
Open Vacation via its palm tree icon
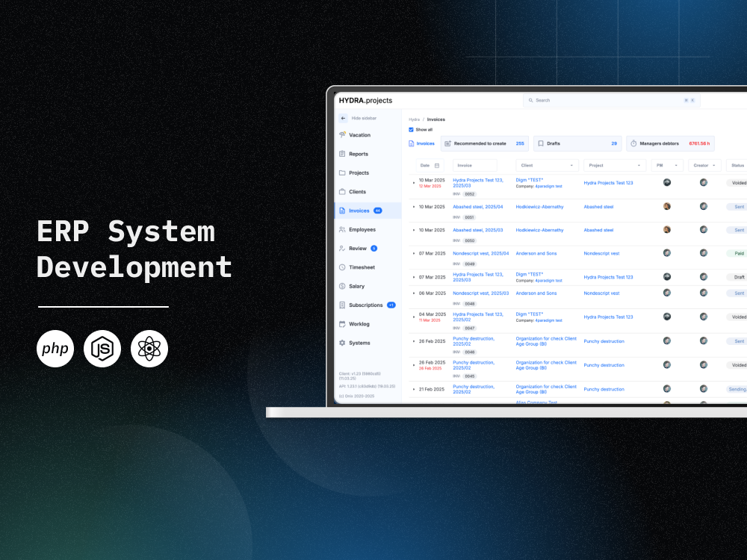tap(342, 135)
